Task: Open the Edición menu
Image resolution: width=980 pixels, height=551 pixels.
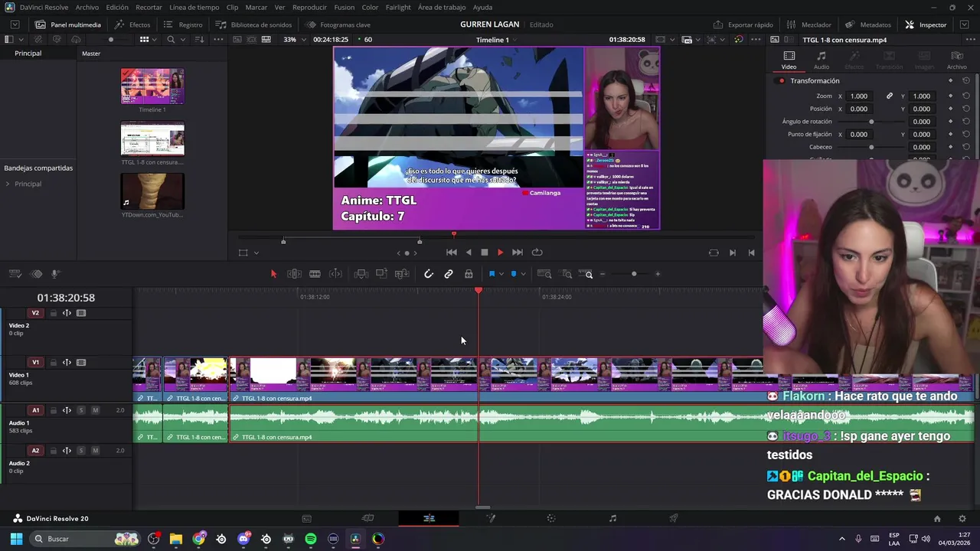Action: pos(117,7)
